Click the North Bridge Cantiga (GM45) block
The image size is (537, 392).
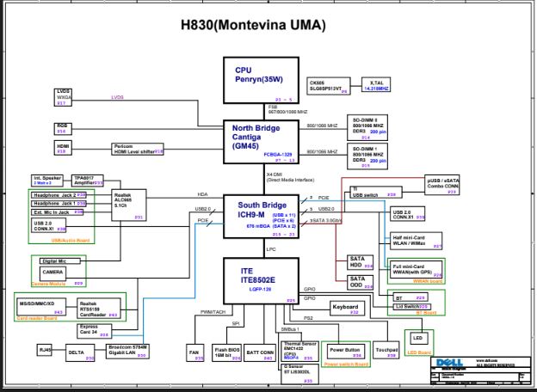tap(261, 142)
